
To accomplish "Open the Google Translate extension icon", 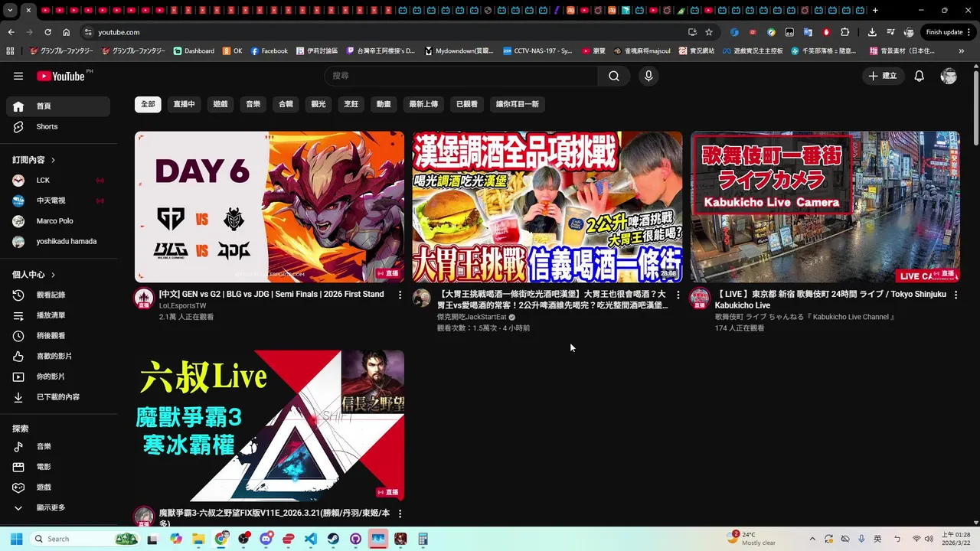I will click(808, 32).
